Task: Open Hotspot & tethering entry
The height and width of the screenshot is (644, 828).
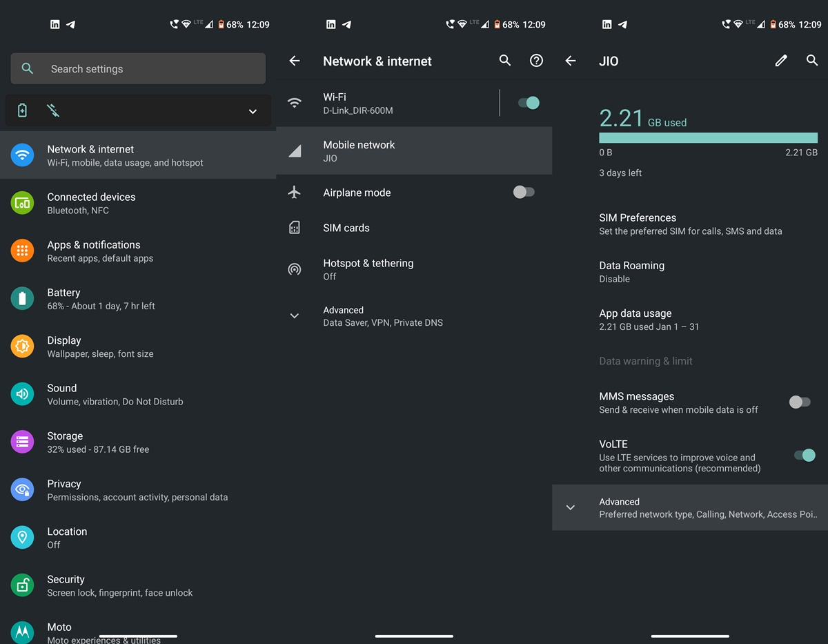Action: (414, 269)
